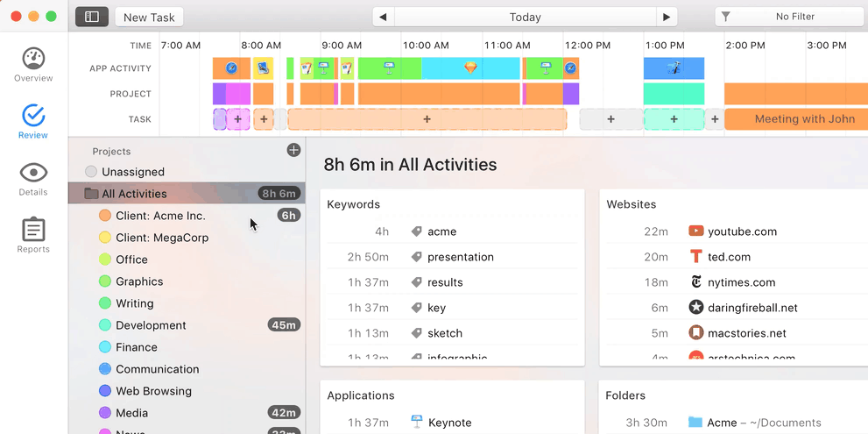868x434 pixels.
Task: Switch to Review checkmark view
Action: click(33, 115)
